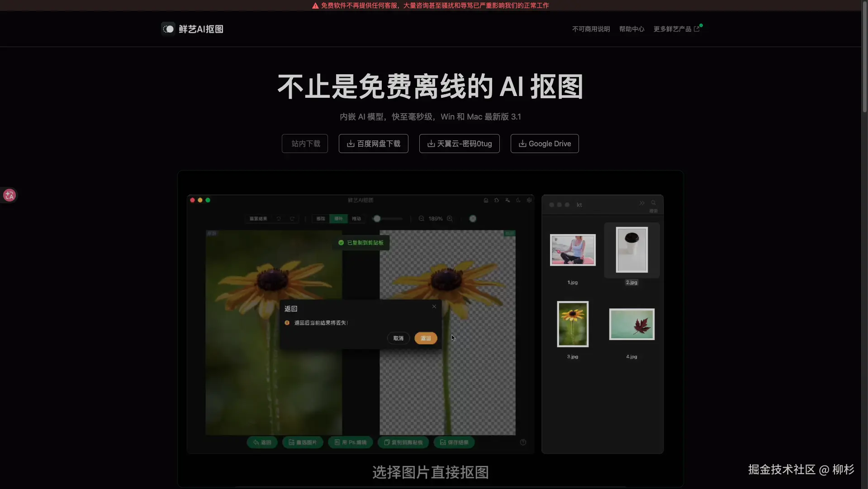Screen dimensions: 868x489
Task: Click 保存结果 button
Action: coord(454,442)
